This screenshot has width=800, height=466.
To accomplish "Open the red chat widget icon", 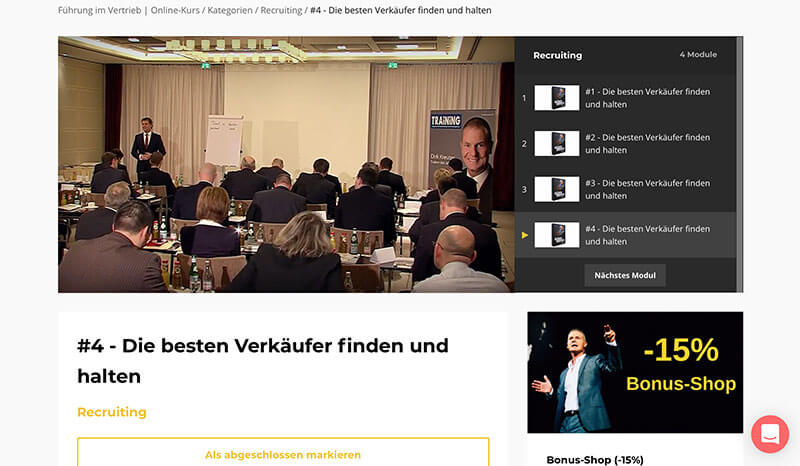I will click(x=769, y=434).
